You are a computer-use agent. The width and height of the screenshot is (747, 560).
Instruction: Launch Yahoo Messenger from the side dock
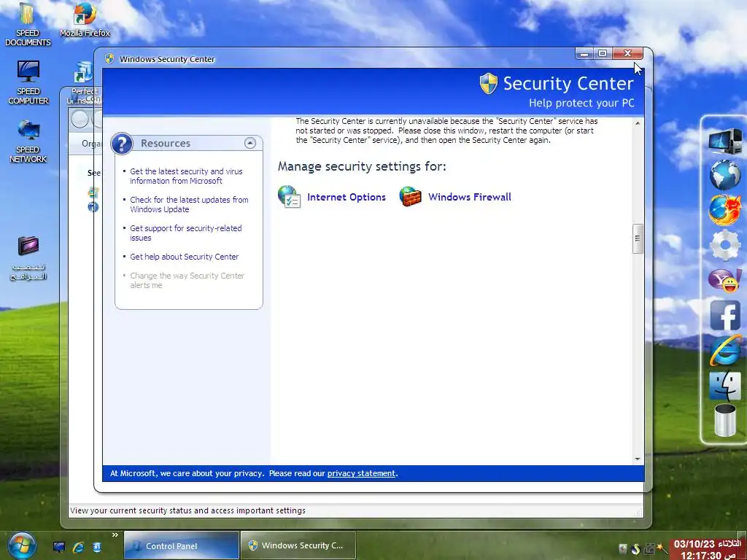[724, 280]
